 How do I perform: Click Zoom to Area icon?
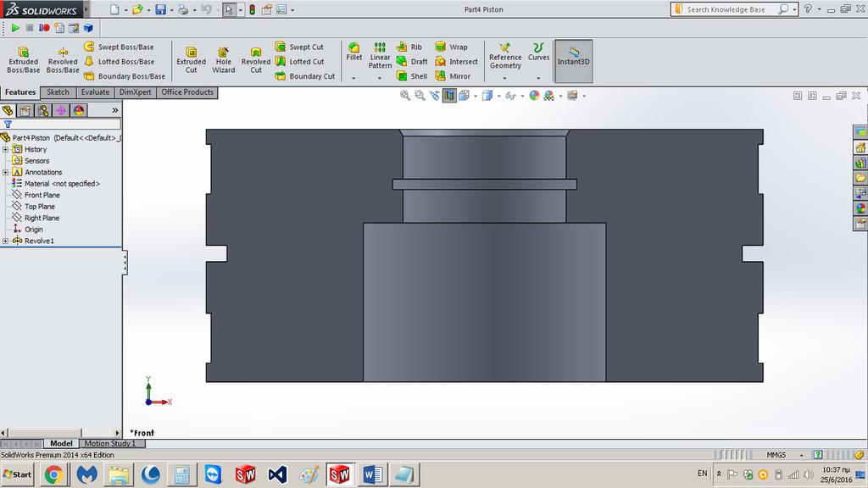click(420, 96)
